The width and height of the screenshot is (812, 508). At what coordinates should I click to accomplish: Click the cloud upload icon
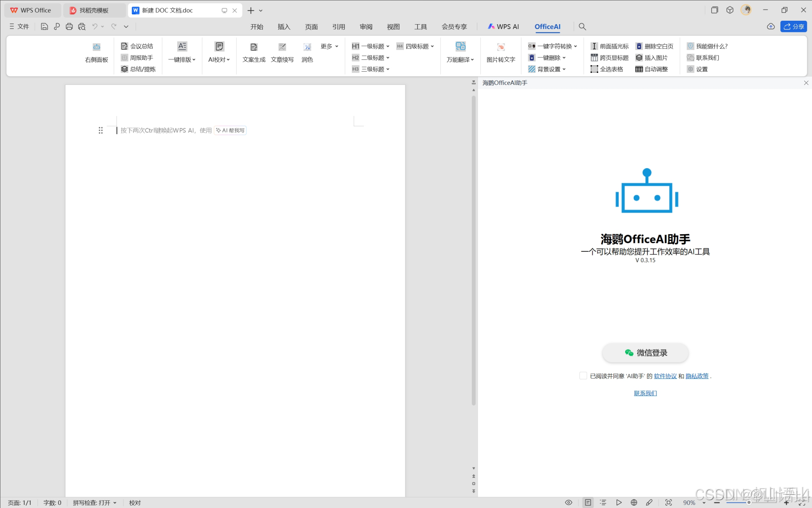click(x=771, y=27)
